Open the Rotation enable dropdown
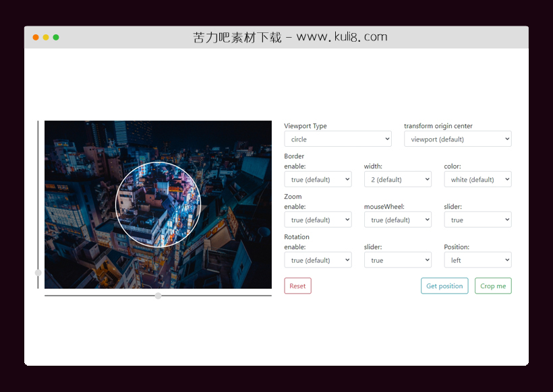The image size is (553, 392). (318, 259)
